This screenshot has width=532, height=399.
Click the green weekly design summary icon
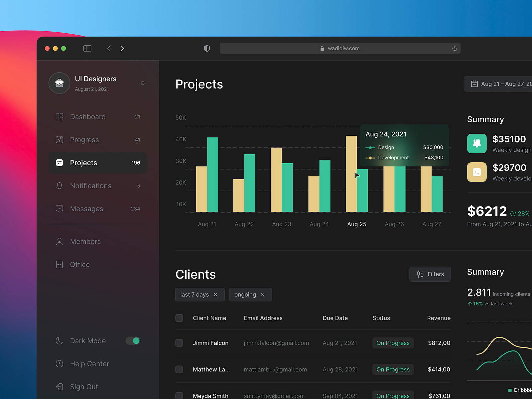click(x=477, y=143)
